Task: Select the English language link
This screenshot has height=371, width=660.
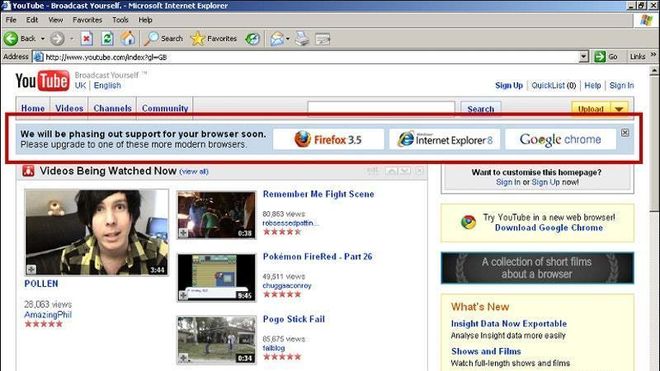Action: click(107, 85)
